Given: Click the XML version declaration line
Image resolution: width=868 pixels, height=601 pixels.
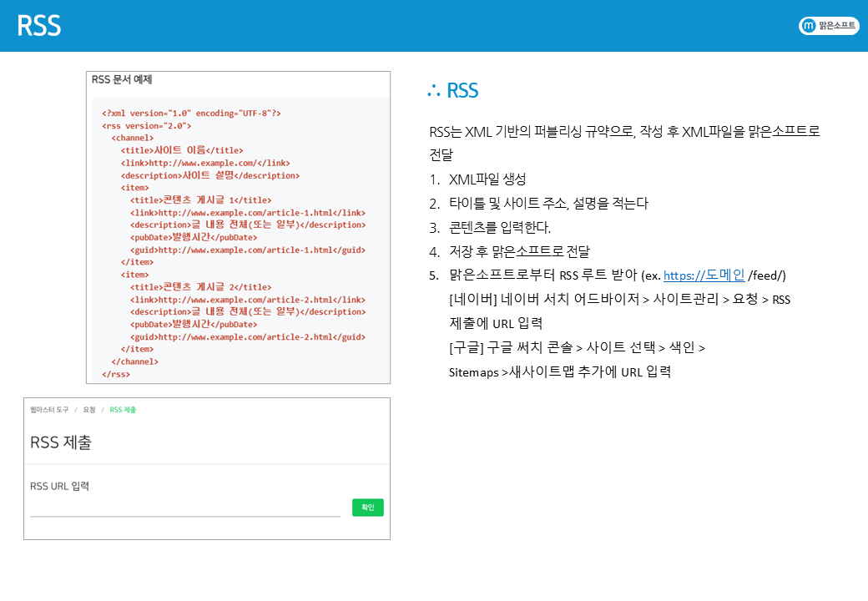Looking at the screenshot, I should 191,113.
